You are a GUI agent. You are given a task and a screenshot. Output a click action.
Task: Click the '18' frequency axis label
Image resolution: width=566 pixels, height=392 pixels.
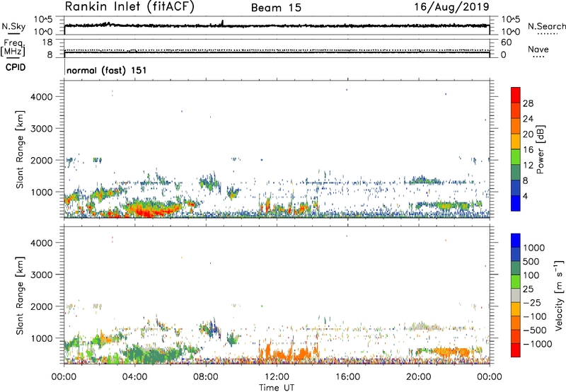47,42
